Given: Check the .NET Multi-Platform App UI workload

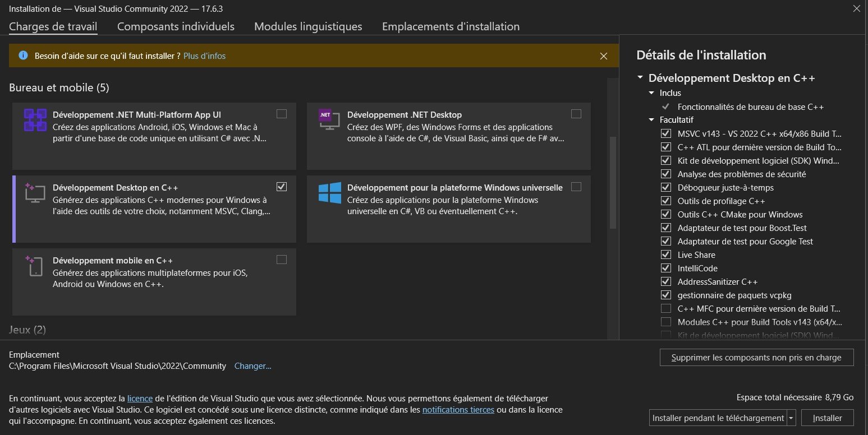Looking at the screenshot, I should 282,114.
